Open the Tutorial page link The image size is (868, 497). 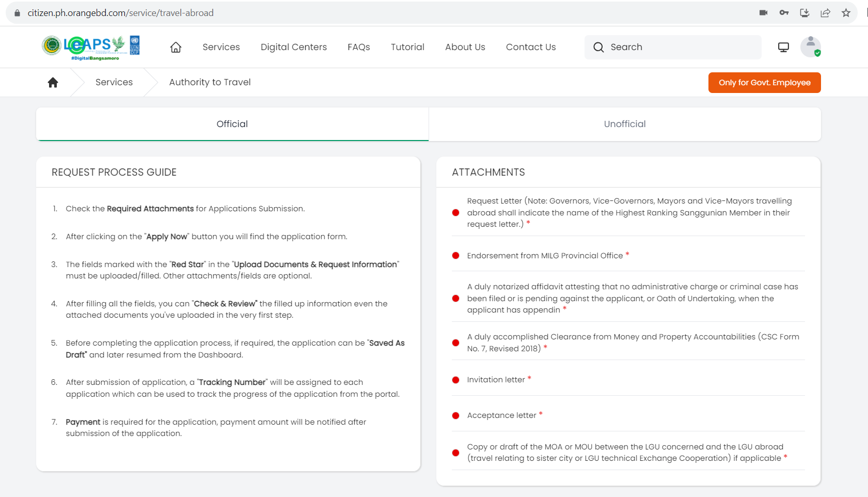point(407,47)
